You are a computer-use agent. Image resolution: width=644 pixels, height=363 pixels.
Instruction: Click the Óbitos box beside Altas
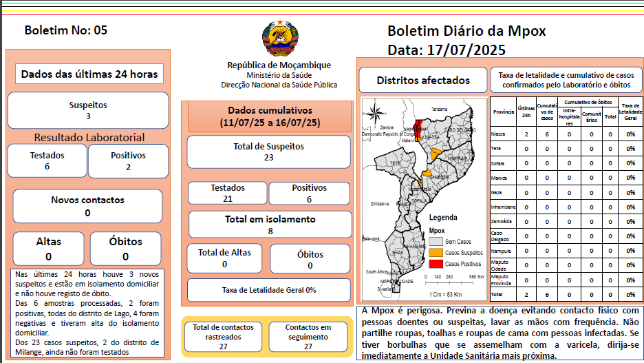click(125, 249)
